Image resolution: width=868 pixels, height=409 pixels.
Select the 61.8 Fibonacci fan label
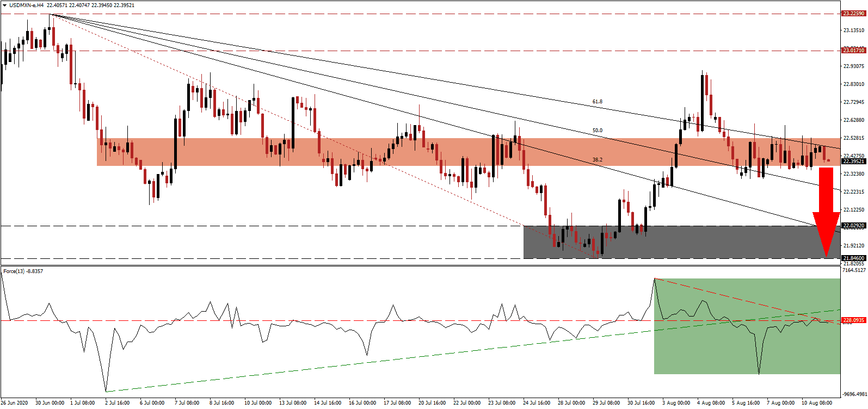tap(597, 102)
